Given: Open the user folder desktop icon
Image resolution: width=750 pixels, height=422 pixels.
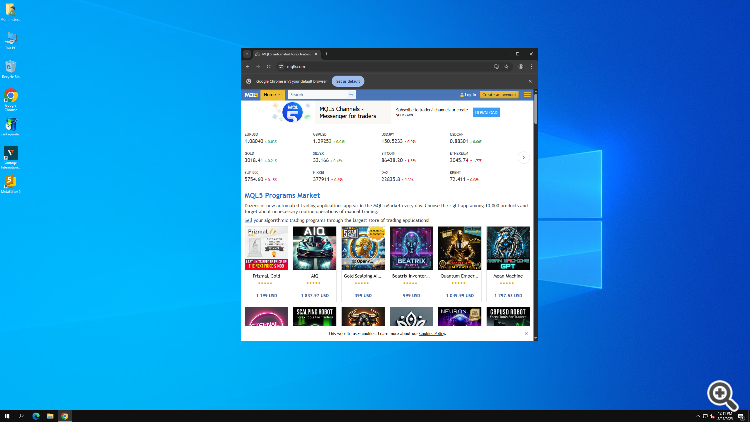Looking at the screenshot, I should [x=11, y=12].
